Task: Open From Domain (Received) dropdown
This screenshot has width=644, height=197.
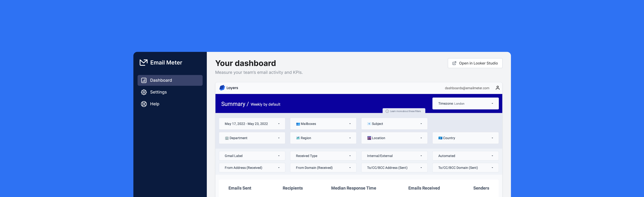Action: click(323, 168)
